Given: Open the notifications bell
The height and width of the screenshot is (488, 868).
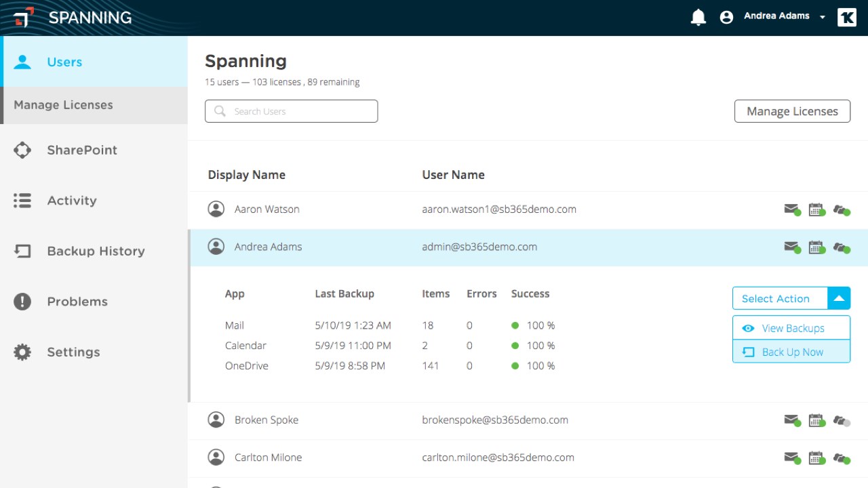Looking at the screenshot, I should click(698, 17).
